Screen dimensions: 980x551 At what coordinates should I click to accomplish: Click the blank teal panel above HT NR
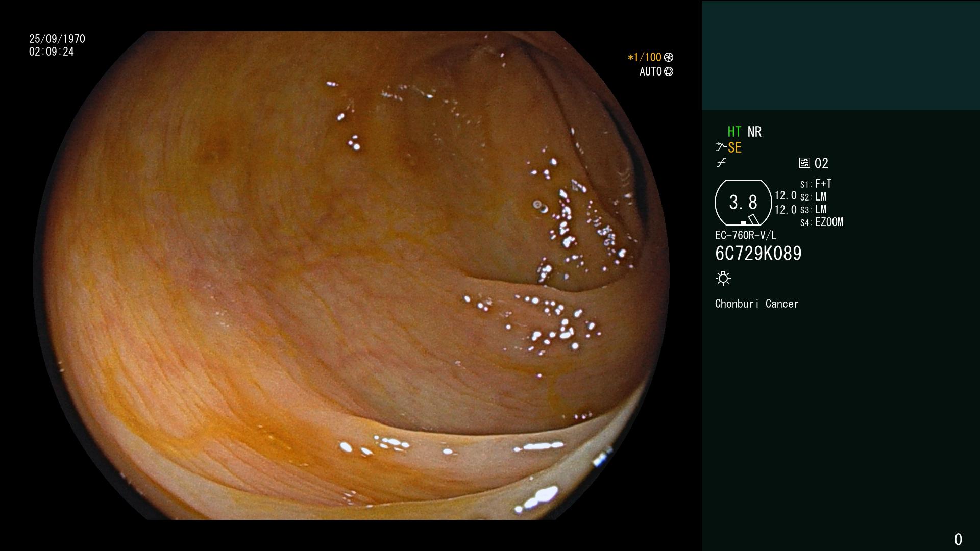pyautogui.click(x=841, y=55)
